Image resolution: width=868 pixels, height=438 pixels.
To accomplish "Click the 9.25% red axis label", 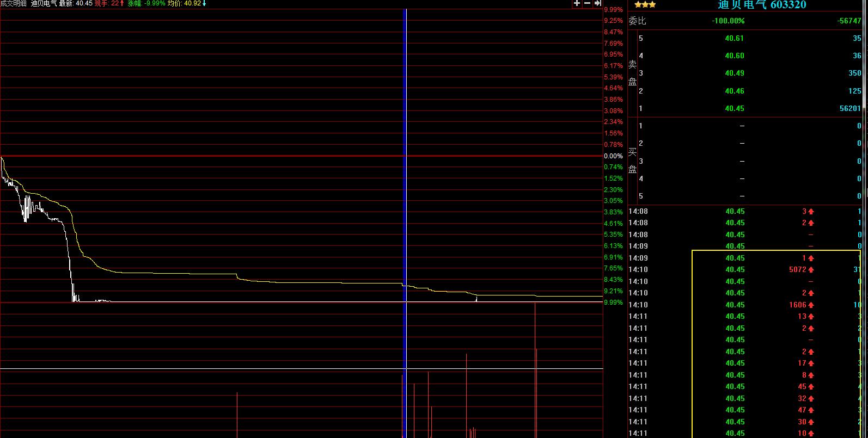I will [x=614, y=21].
